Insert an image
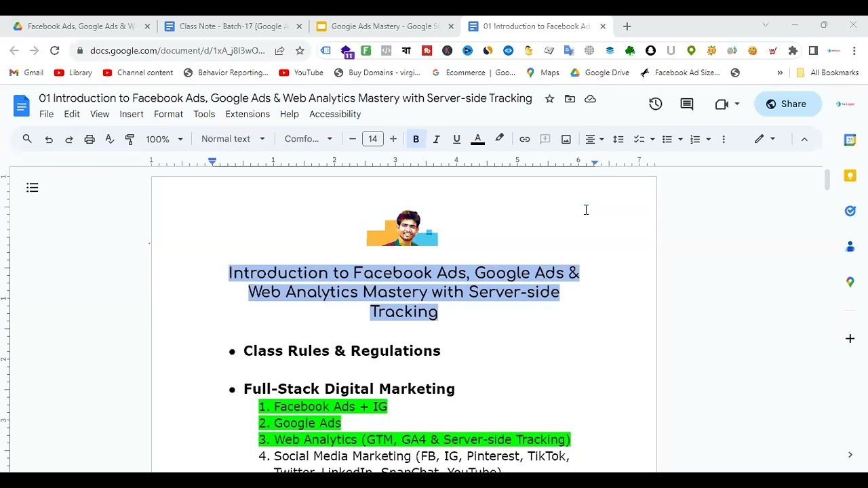This screenshot has width=868, height=488. [566, 139]
